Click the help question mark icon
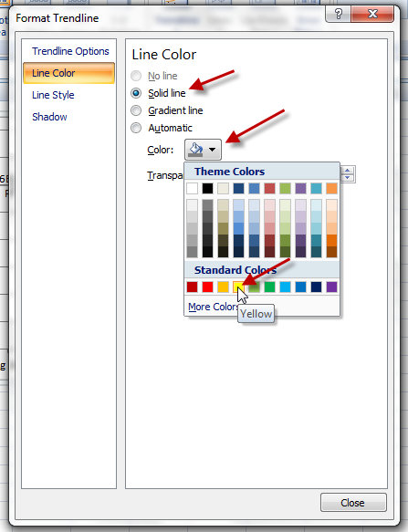Image resolution: width=408 pixels, height=532 pixels. tap(338, 14)
